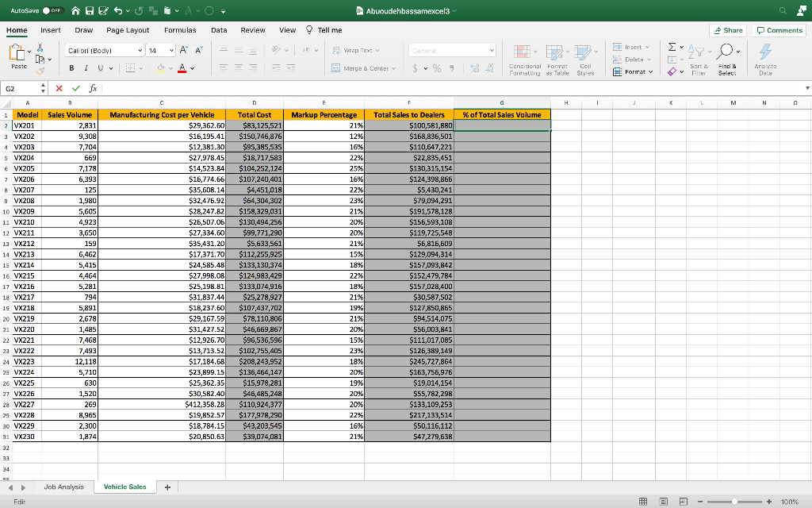The height and width of the screenshot is (508, 812).
Task: Switch to the Job Analysis sheet tab
Action: 63,487
